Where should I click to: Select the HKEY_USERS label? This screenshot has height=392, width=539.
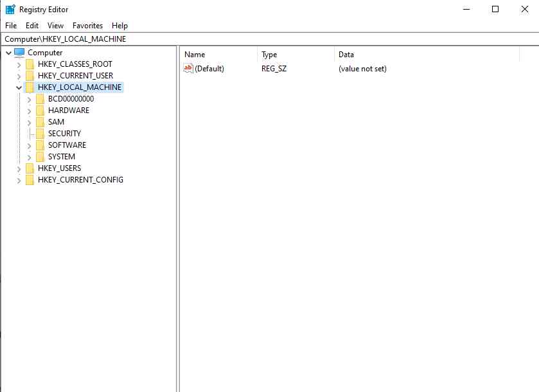click(x=60, y=168)
